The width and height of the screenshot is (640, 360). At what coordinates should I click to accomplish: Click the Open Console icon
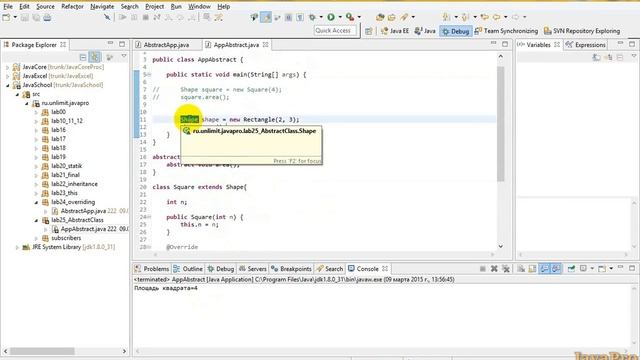tap(602, 269)
